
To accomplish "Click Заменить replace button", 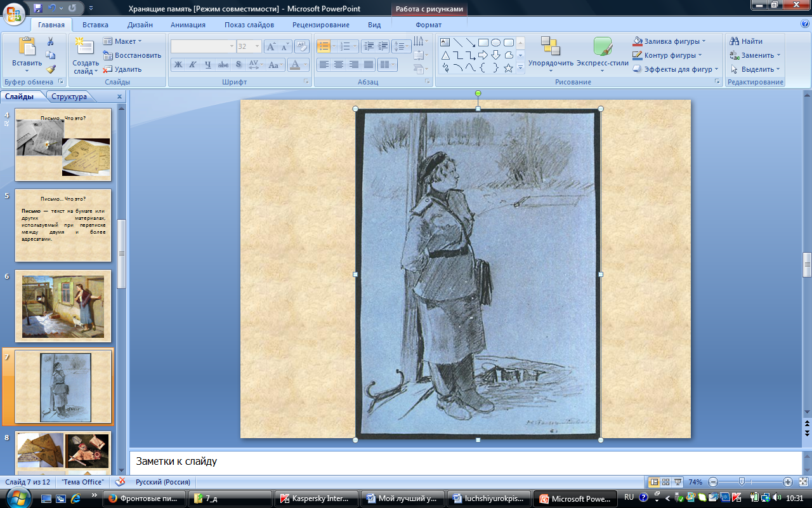I will [x=755, y=55].
